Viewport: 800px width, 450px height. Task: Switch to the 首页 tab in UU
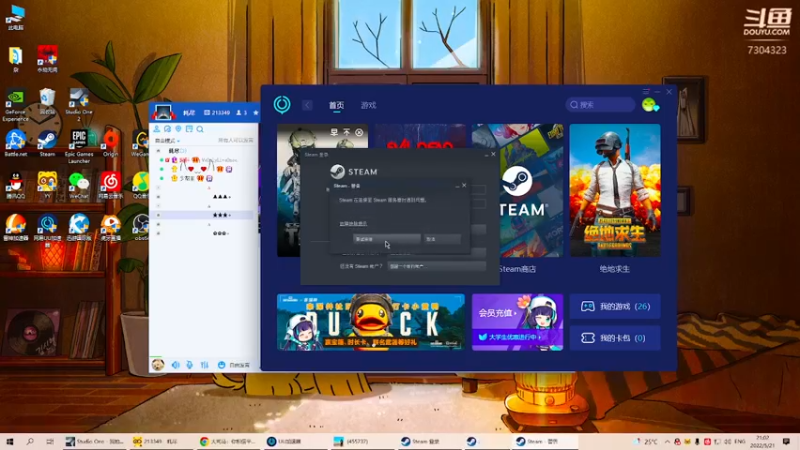336,105
